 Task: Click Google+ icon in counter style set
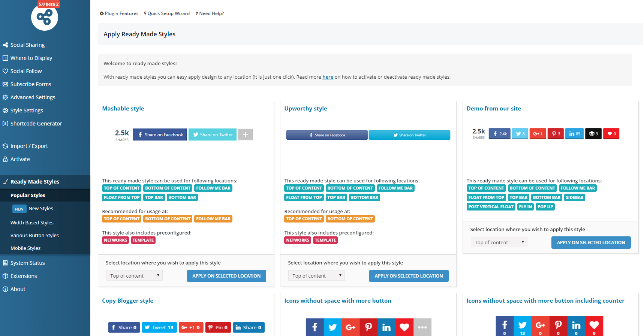coord(541,326)
